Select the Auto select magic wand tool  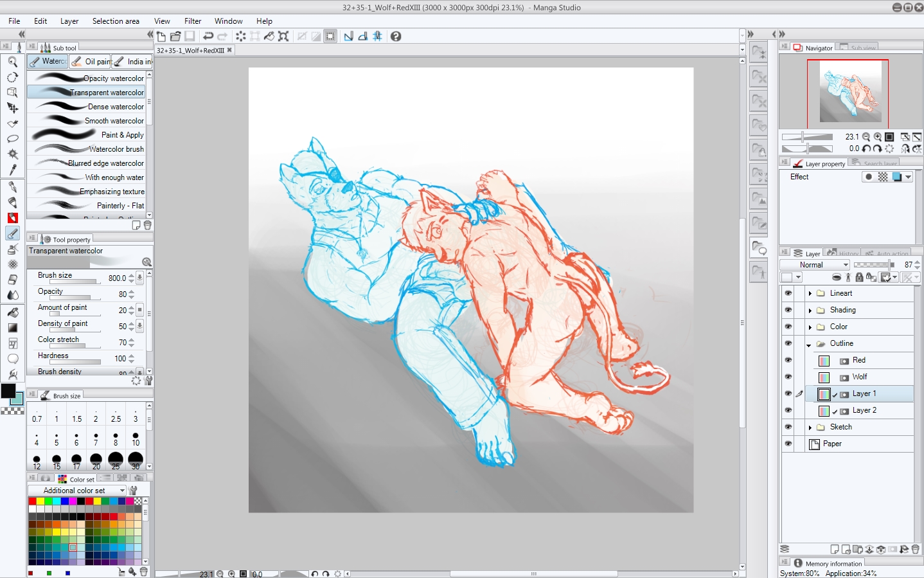[x=12, y=154]
